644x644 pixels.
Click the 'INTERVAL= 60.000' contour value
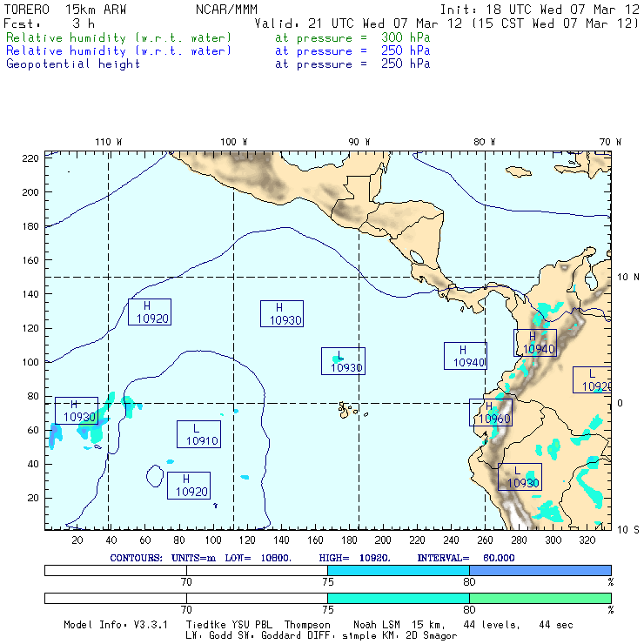coord(466,558)
